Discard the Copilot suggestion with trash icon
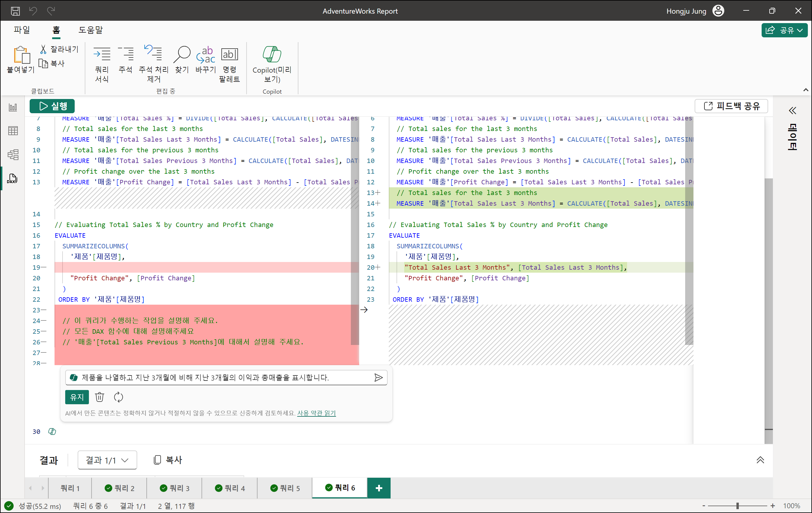 coord(100,397)
